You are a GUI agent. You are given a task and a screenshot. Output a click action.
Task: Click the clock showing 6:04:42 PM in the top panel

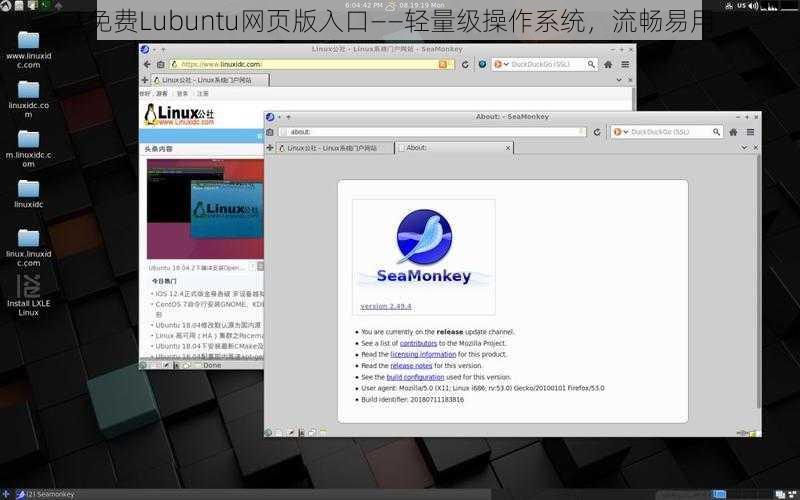point(364,5)
